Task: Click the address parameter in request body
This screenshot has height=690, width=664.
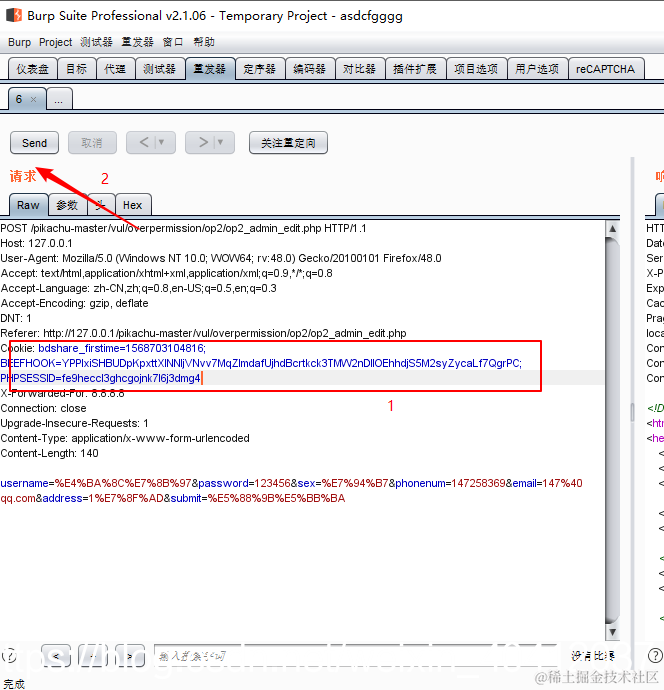Action: [x=103, y=498]
